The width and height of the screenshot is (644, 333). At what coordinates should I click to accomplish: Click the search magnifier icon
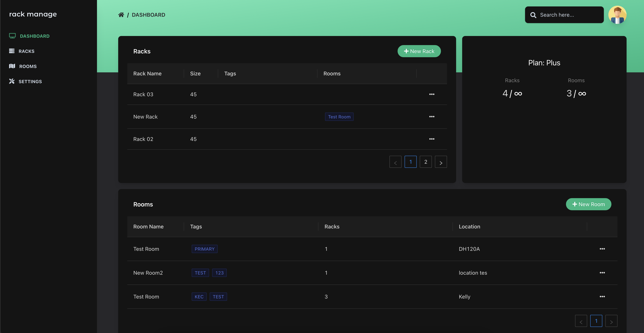533,15
